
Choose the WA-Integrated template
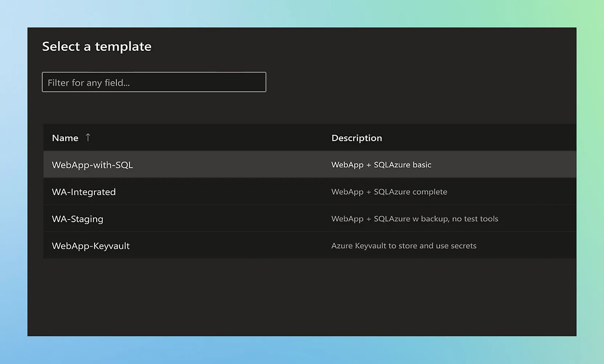click(x=83, y=192)
